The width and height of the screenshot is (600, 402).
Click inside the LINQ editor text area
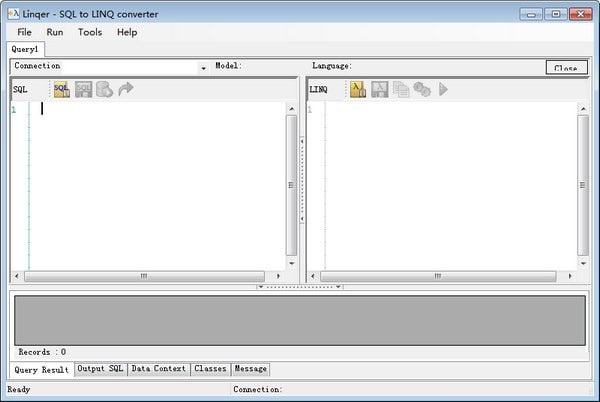point(451,186)
